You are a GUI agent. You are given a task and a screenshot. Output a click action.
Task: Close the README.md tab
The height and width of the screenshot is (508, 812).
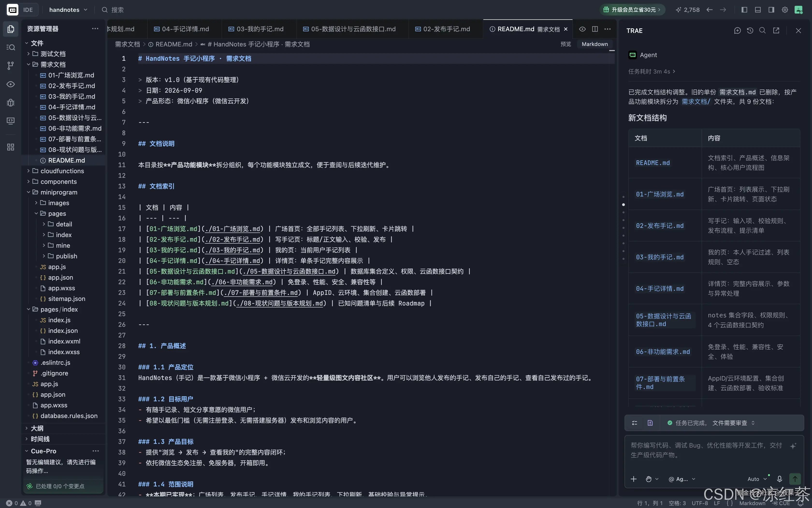pyautogui.click(x=566, y=29)
